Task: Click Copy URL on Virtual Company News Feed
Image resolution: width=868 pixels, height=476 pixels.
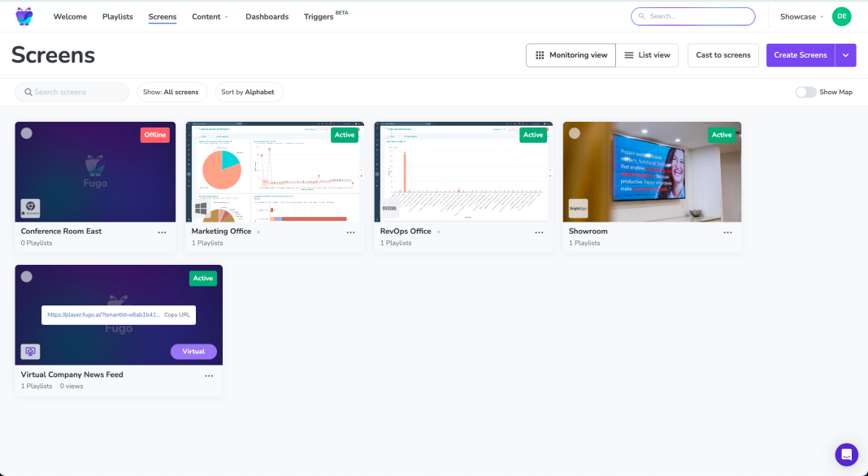Action: pos(176,315)
